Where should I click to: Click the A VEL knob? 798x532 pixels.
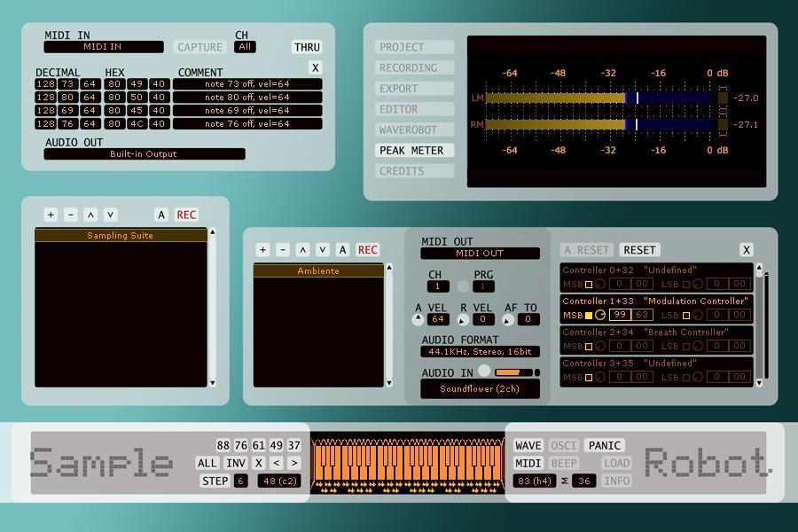pos(419,319)
